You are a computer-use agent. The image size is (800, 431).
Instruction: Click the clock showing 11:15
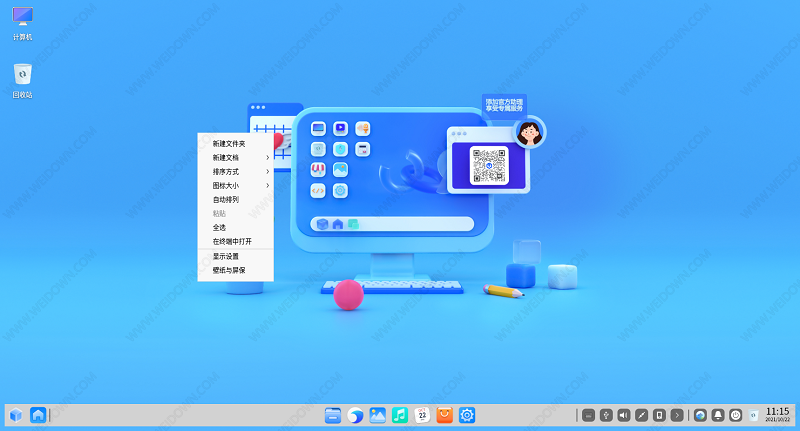click(777, 414)
